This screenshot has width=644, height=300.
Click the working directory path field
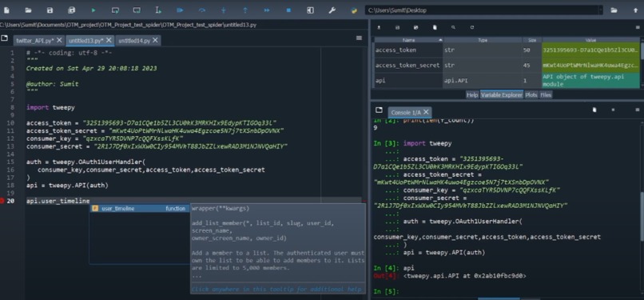[481, 10]
